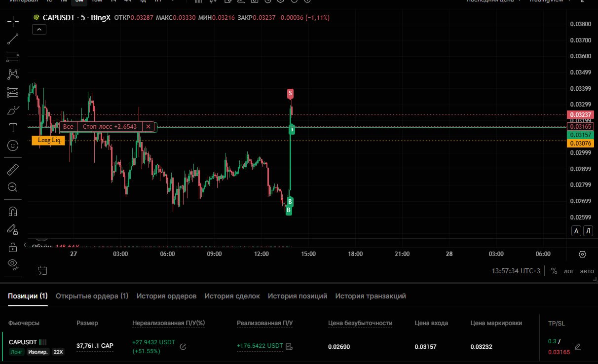Select the chart patterns tool
This screenshot has height=364, width=598.
point(13,74)
